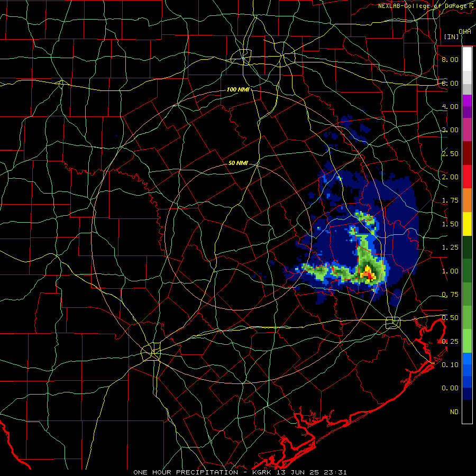Click the 8.00 legend value

(x=450, y=59)
